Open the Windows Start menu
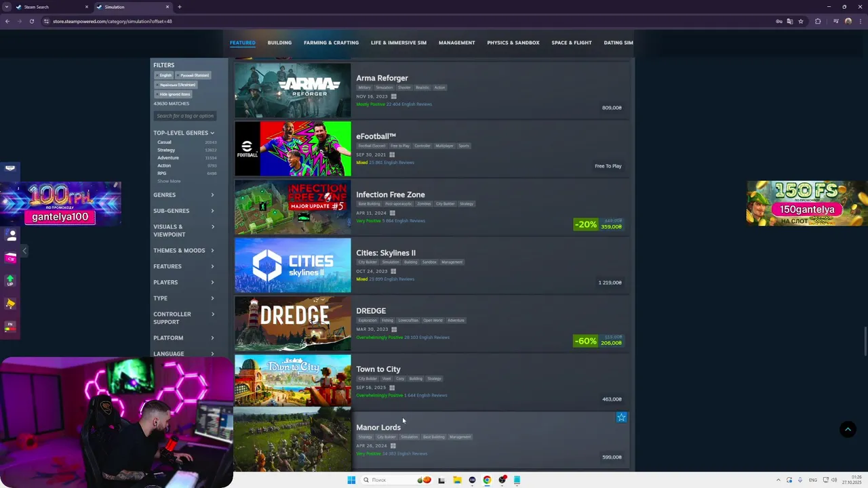 (351, 480)
